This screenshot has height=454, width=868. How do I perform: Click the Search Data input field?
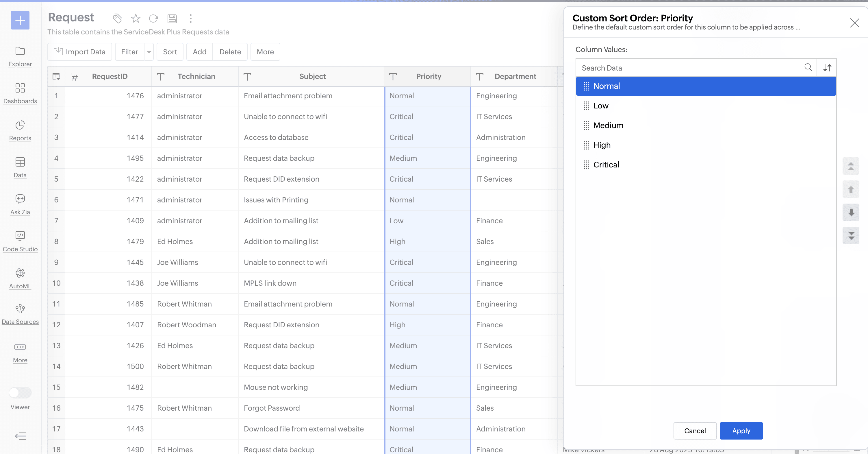[x=691, y=68]
